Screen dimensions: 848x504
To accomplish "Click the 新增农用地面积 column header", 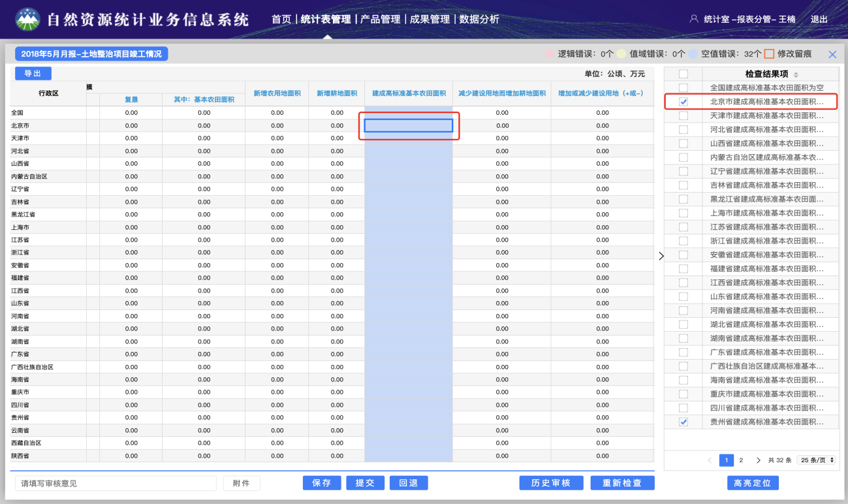I will pos(277,93).
